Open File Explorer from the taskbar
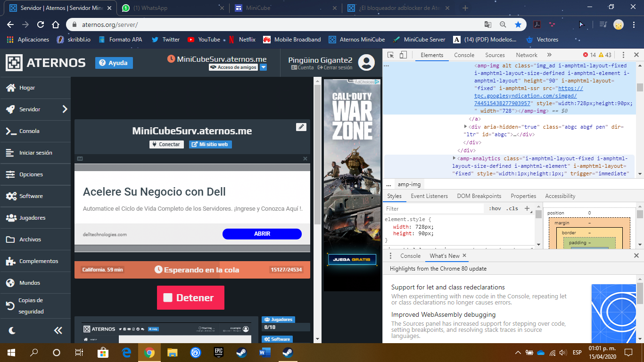Viewport: 644px width, 362px height. click(x=172, y=352)
